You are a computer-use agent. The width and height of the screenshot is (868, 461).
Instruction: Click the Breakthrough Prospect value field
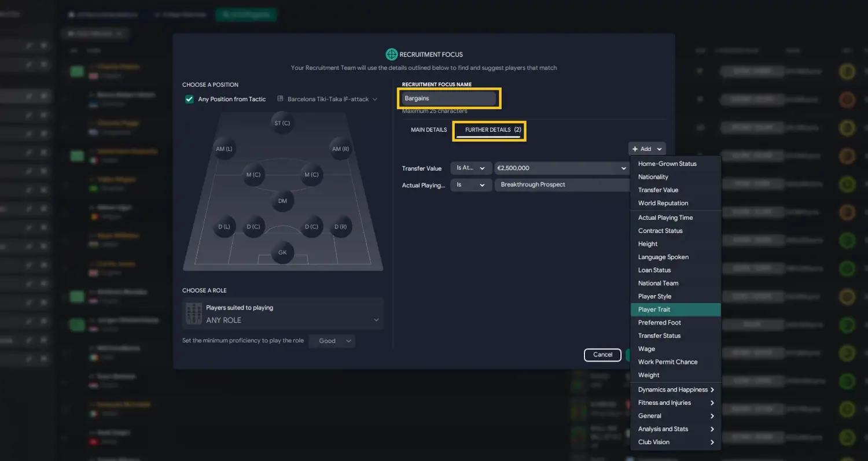point(562,185)
